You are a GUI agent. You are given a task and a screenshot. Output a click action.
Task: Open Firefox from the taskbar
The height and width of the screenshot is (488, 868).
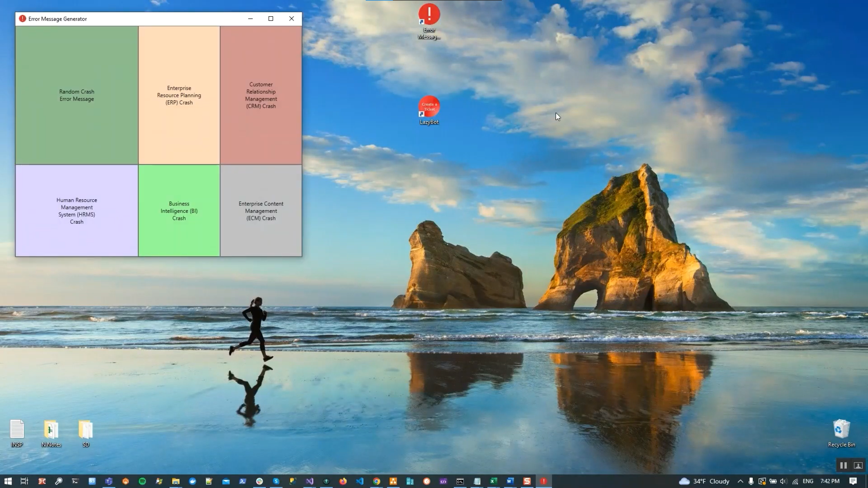(x=343, y=481)
